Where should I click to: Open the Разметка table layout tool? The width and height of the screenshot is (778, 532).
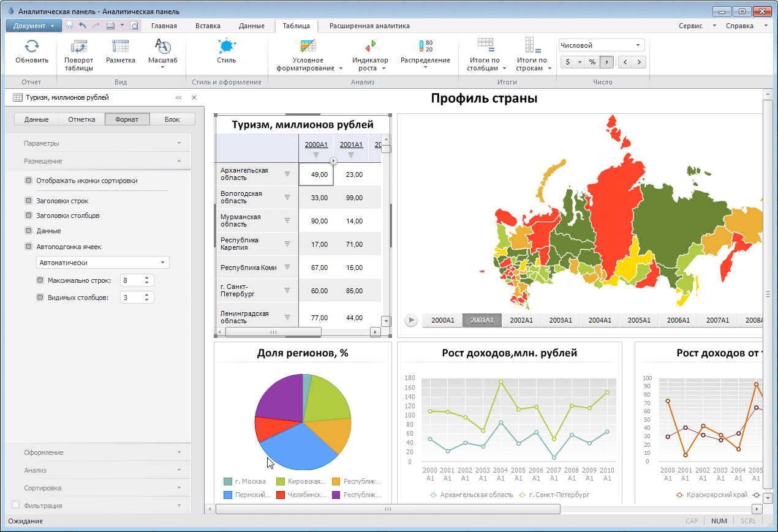[121, 47]
